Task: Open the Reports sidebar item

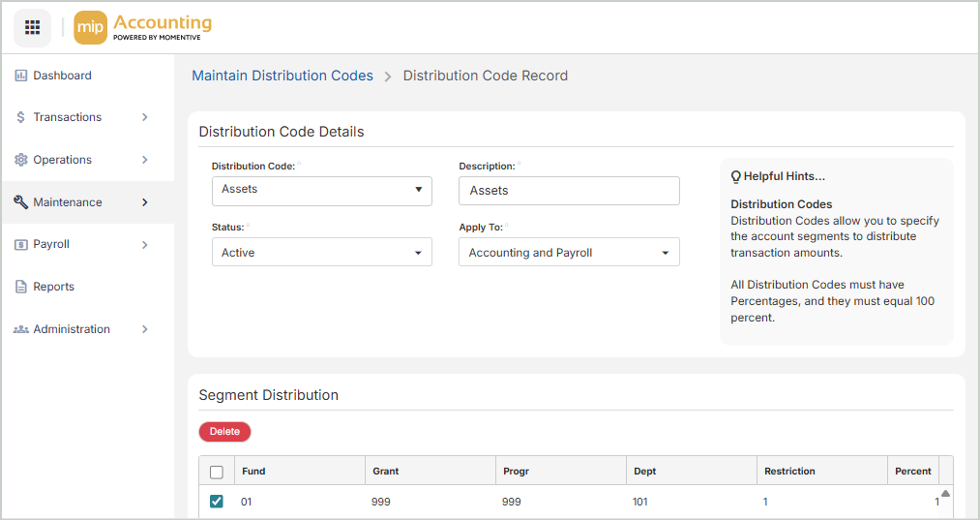Action: 54,287
